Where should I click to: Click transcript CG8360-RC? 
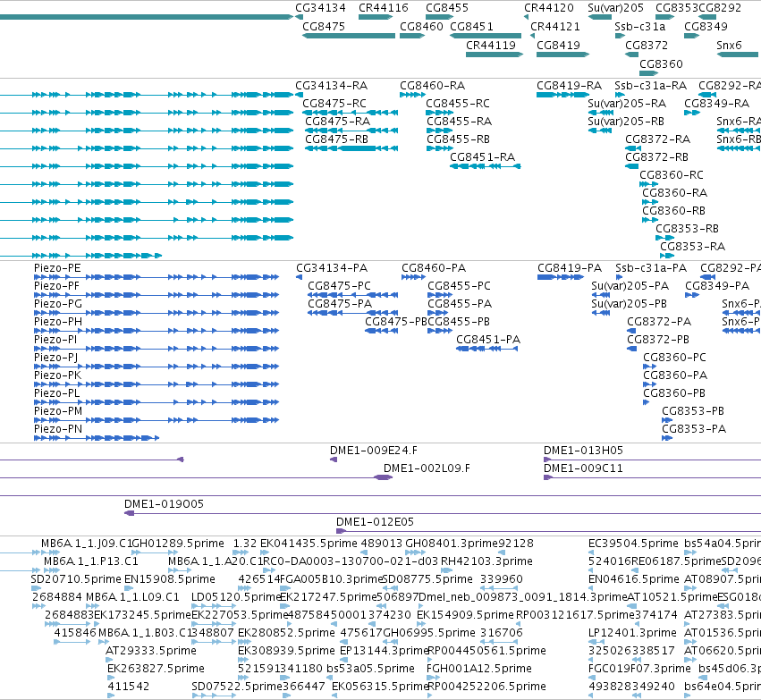[x=672, y=175]
